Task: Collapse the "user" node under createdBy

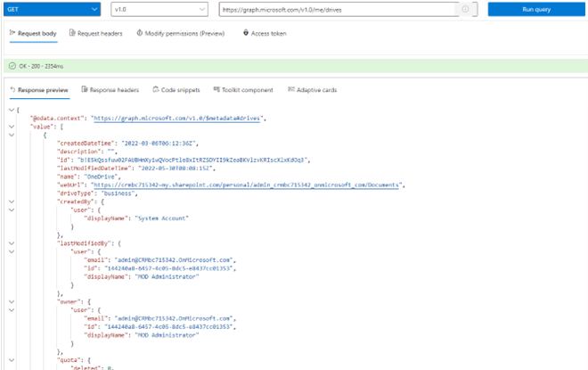Action: (12, 210)
